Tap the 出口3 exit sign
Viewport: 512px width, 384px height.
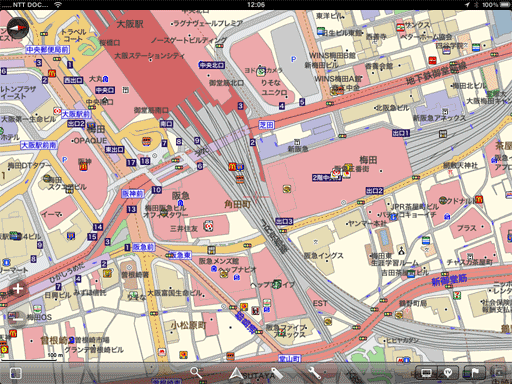284,221
